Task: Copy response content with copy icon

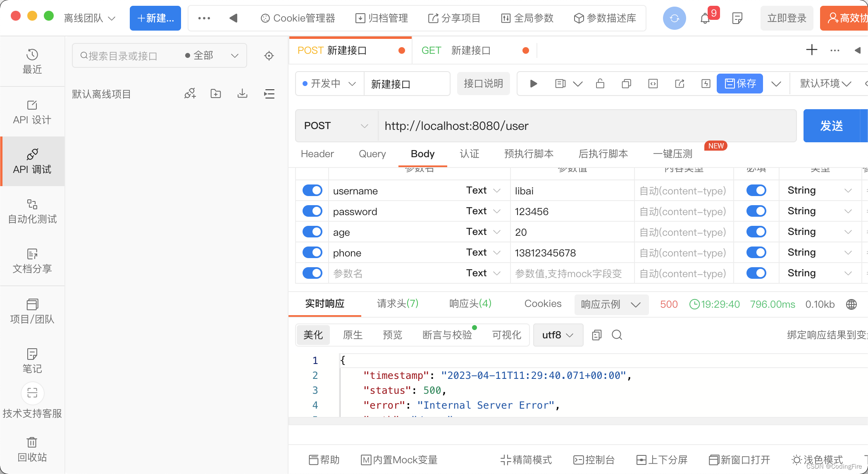Action: click(x=596, y=335)
